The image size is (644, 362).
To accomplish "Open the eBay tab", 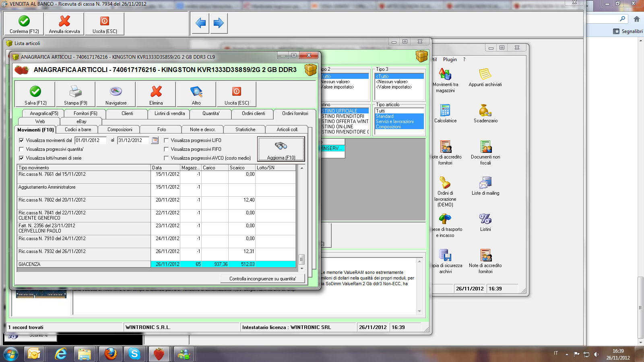I will (81, 121).
